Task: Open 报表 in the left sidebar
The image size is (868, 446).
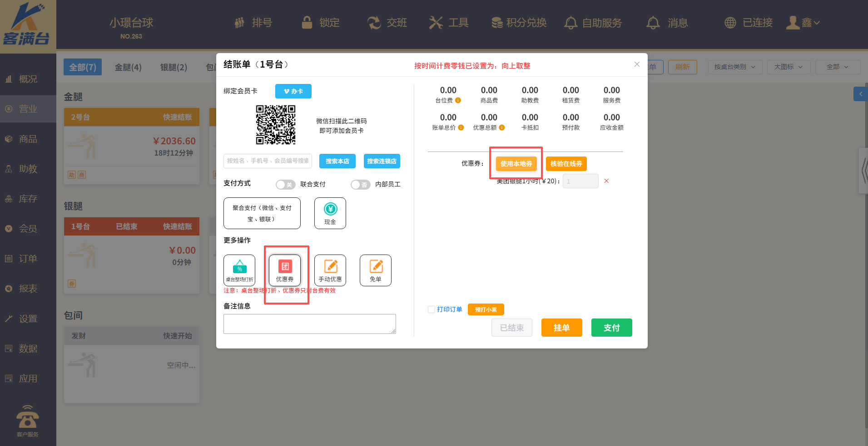Action: tap(28, 289)
